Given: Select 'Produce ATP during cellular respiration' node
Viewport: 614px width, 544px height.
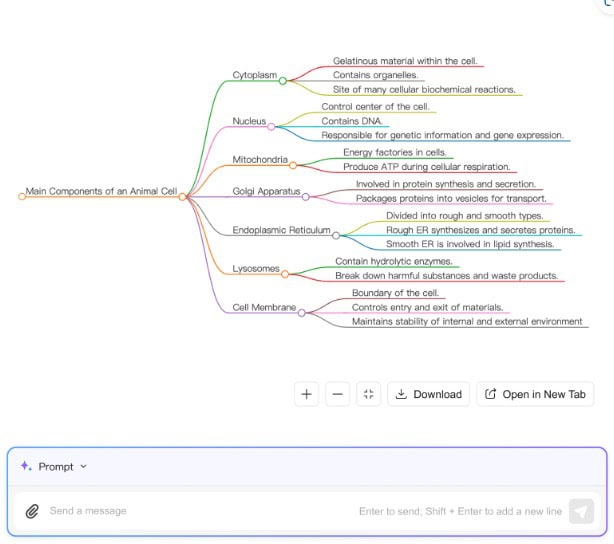Looking at the screenshot, I should (427, 167).
